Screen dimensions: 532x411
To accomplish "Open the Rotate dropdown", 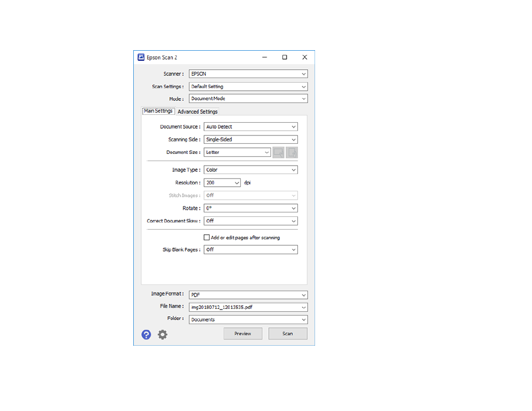I will [x=251, y=208].
